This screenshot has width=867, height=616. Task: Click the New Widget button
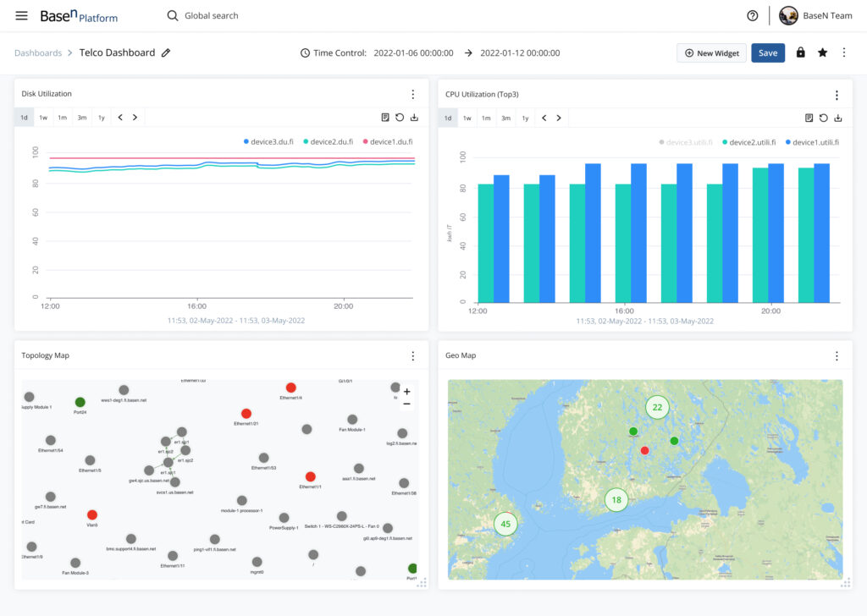tap(711, 53)
